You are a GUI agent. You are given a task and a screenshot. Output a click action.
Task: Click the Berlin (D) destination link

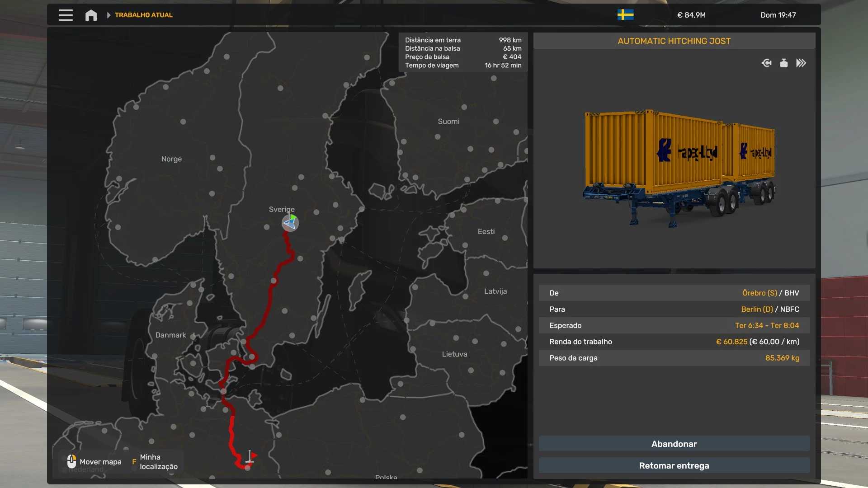pyautogui.click(x=757, y=309)
